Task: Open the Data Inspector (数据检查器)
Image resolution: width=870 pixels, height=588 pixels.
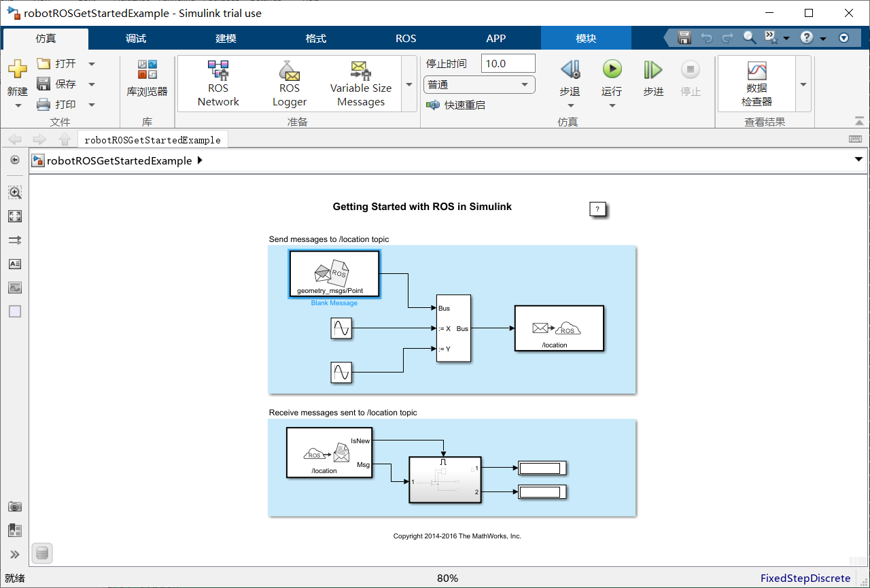Action: [x=757, y=84]
